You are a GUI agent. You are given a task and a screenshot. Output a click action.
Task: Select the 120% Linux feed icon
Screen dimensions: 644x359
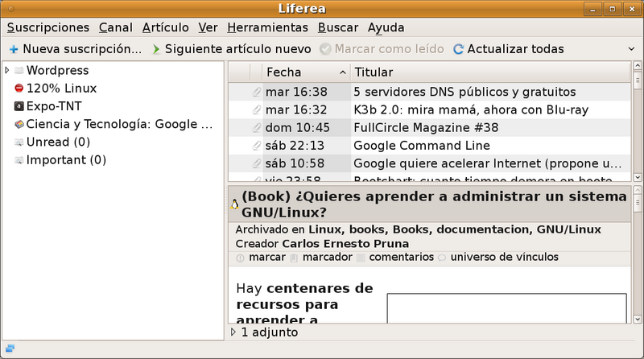[x=19, y=89]
